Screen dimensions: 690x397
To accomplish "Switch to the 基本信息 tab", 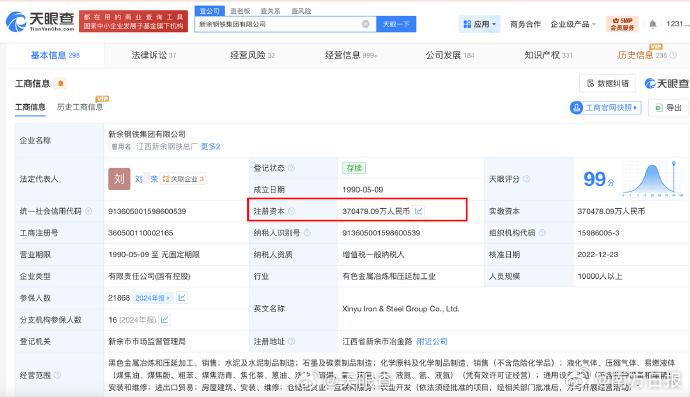I will coord(55,55).
